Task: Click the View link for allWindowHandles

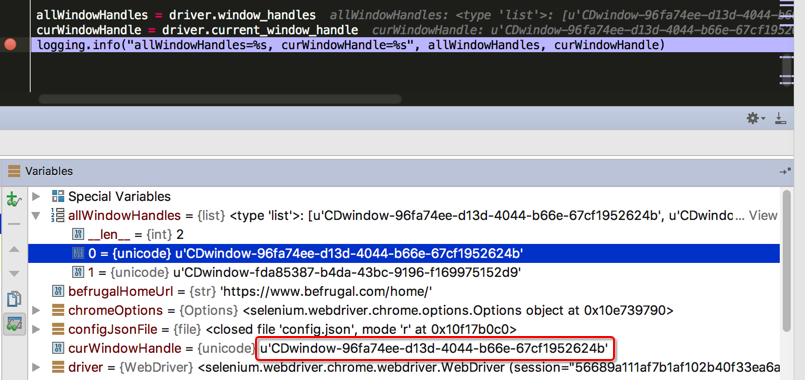Action: coord(763,216)
